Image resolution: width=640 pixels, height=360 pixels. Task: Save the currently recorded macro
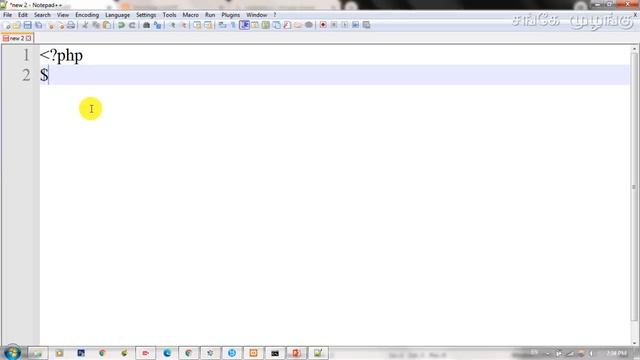click(367, 25)
